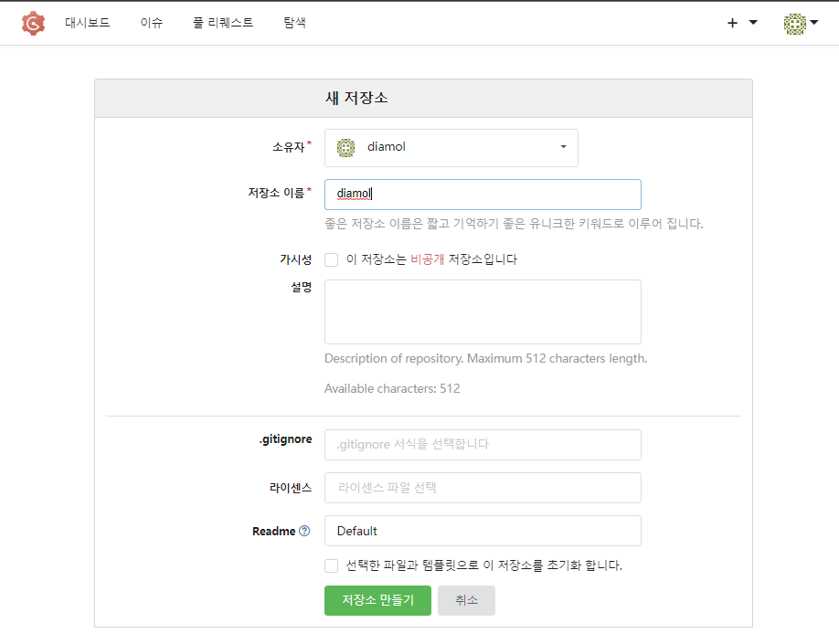The width and height of the screenshot is (839, 644).
Task: Open the plus create menu icon
Action: click(x=732, y=23)
